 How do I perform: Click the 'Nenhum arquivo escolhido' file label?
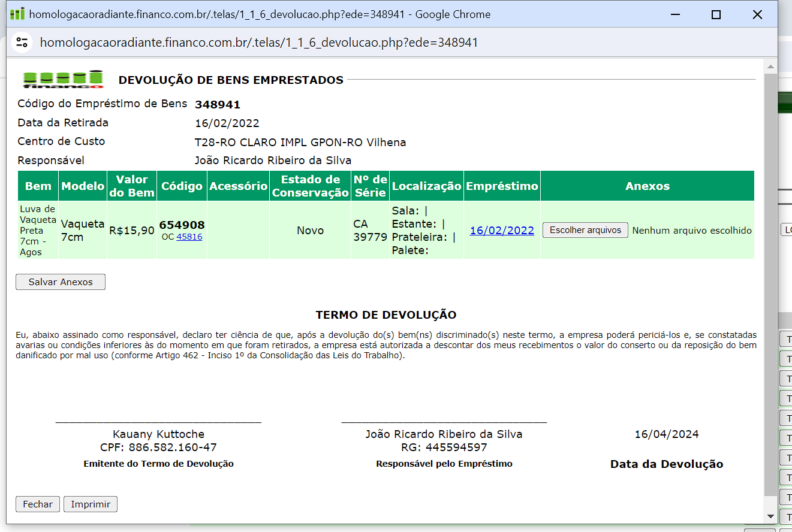(x=691, y=231)
